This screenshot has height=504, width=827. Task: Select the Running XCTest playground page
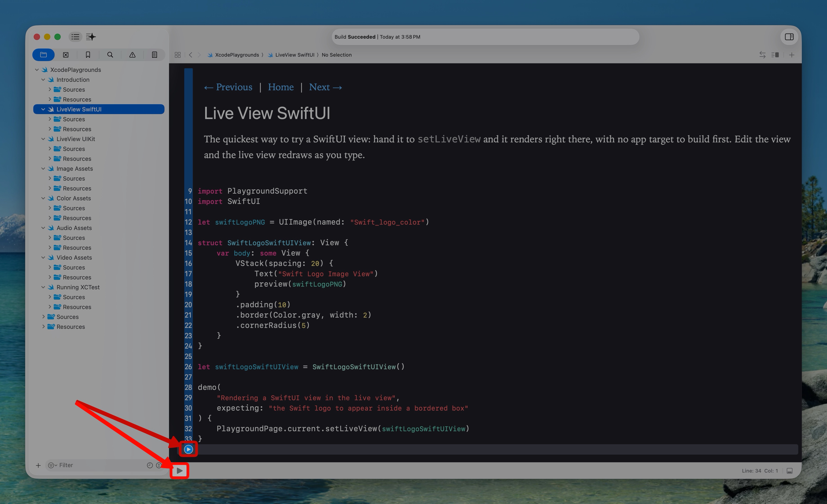pos(99,287)
